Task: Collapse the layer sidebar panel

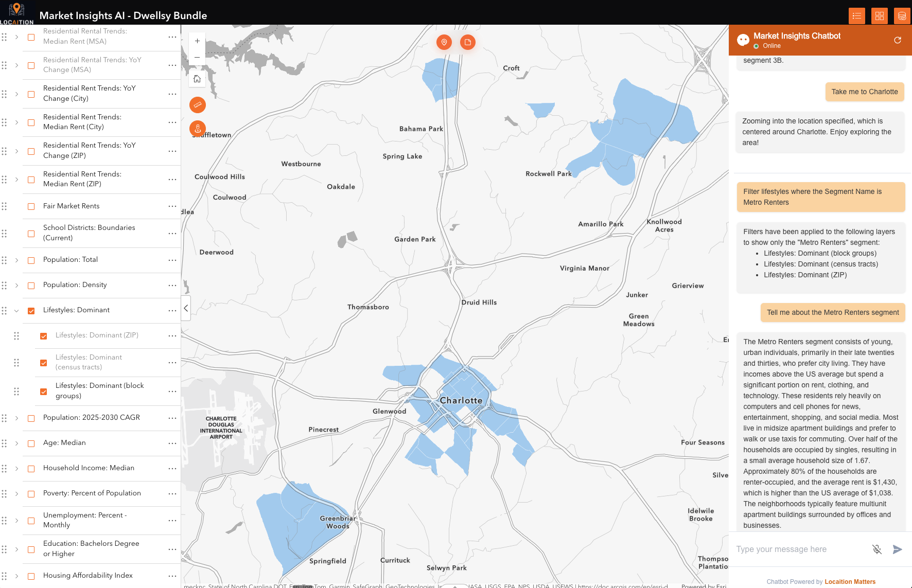Action: click(x=186, y=308)
